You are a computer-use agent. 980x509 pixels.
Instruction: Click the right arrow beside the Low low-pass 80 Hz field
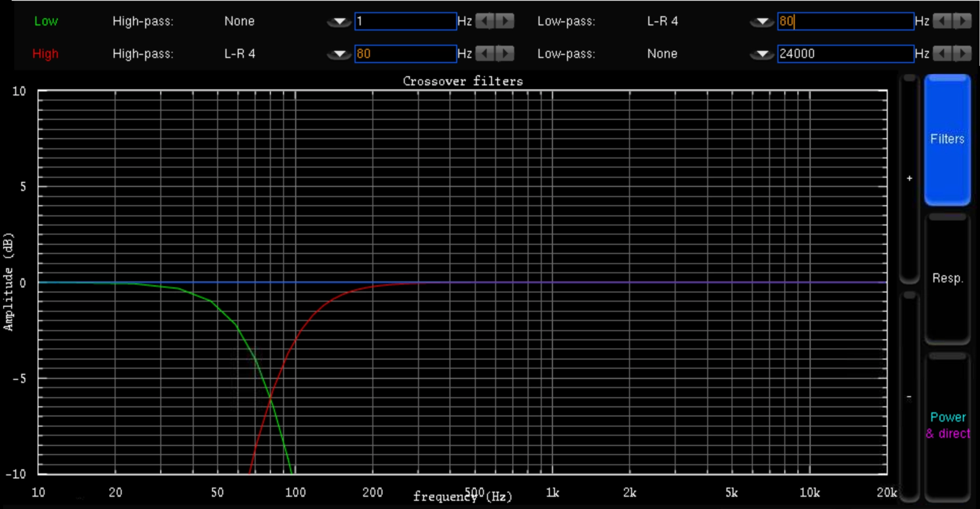click(962, 21)
